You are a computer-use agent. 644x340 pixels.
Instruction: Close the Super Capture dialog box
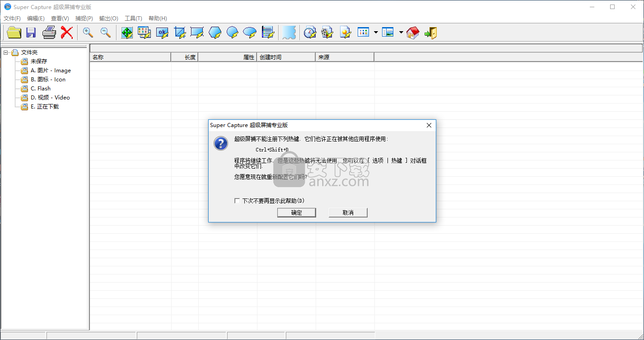point(429,125)
